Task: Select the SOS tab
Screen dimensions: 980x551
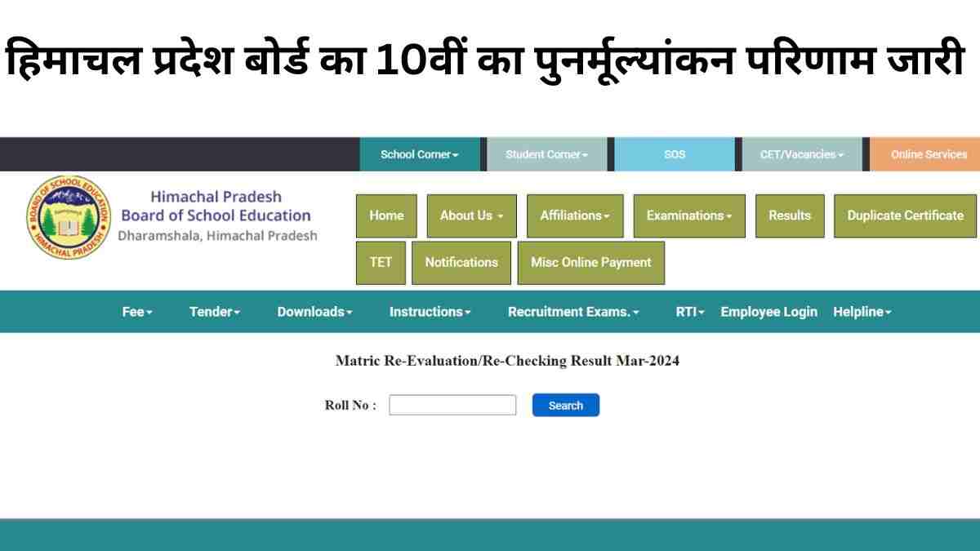Action: 675,154
